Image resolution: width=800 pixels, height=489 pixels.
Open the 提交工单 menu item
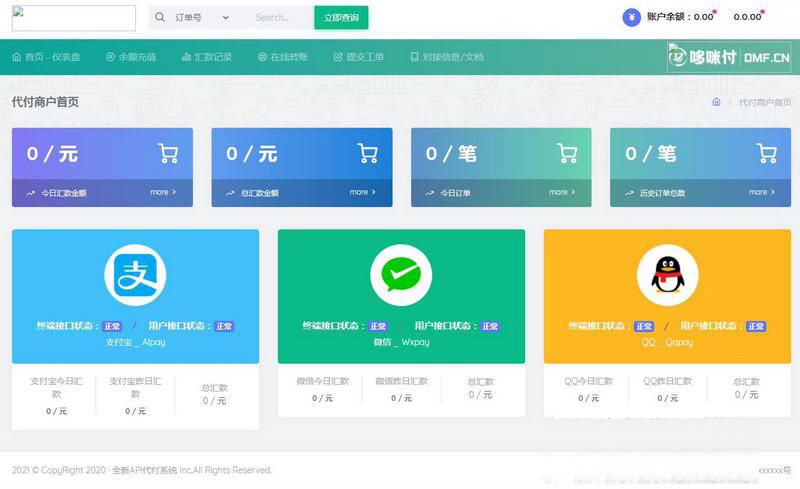[x=358, y=57]
